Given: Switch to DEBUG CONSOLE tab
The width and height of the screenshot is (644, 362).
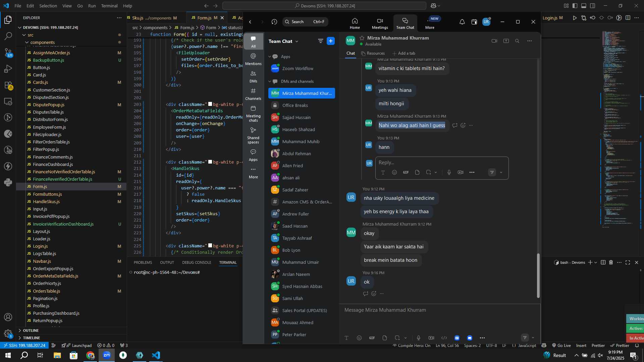Looking at the screenshot, I should (x=197, y=262).
